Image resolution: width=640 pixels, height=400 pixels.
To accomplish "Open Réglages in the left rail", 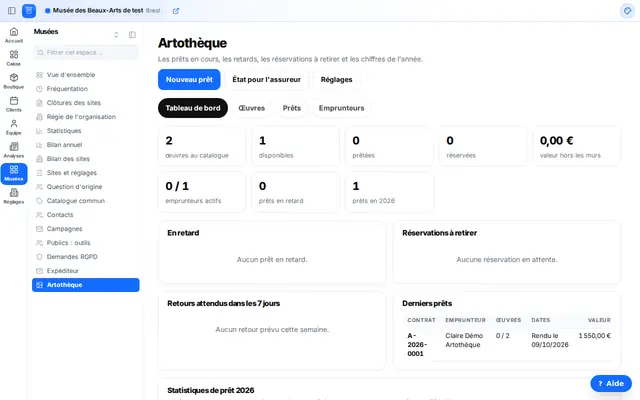I will click(x=14, y=196).
